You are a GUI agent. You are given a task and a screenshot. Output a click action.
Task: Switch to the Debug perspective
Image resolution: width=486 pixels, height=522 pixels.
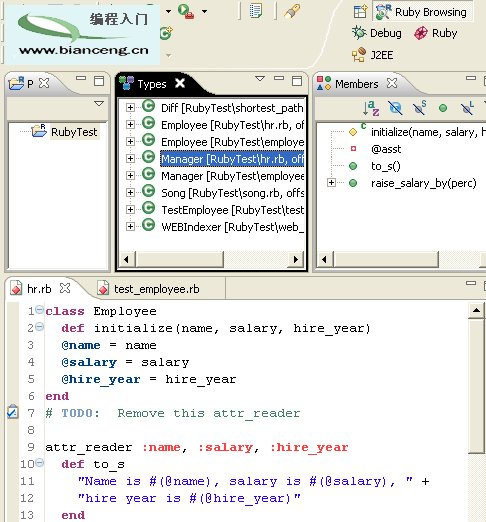coord(377,33)
